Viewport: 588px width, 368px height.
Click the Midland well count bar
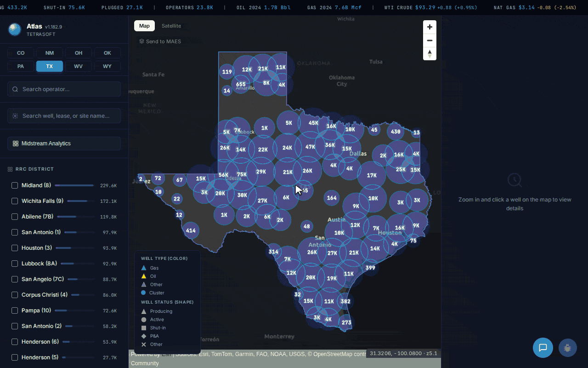[x=74, y=185]
